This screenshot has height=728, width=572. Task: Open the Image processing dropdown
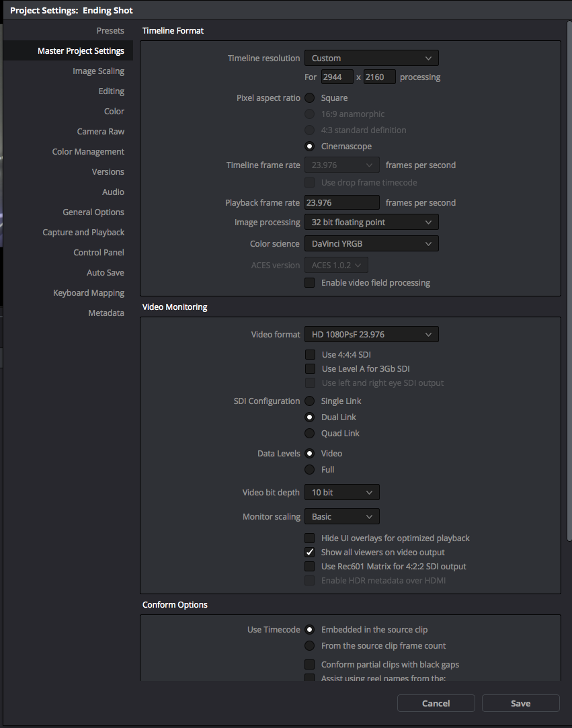click(x=372, y=222)
